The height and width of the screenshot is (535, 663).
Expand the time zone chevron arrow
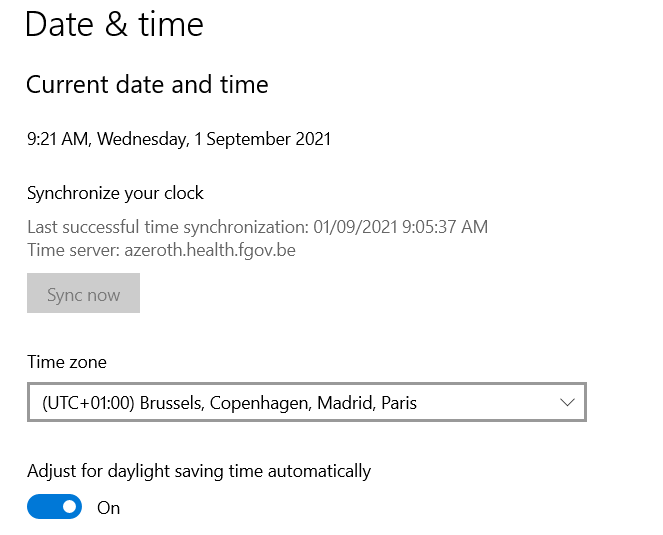pos(567,403)
